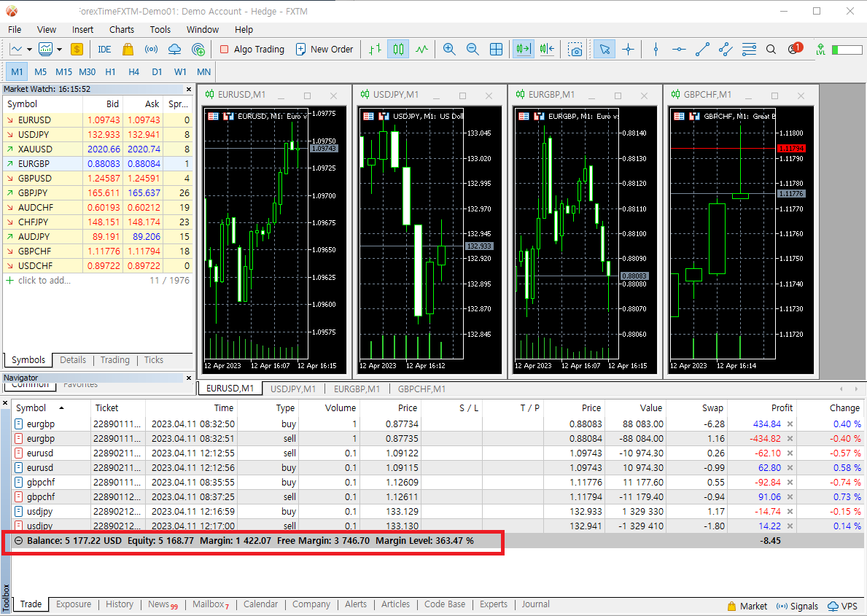Close the Navigator panel
This screenshot has width=867, height=616.
click(x=189, y=378)
